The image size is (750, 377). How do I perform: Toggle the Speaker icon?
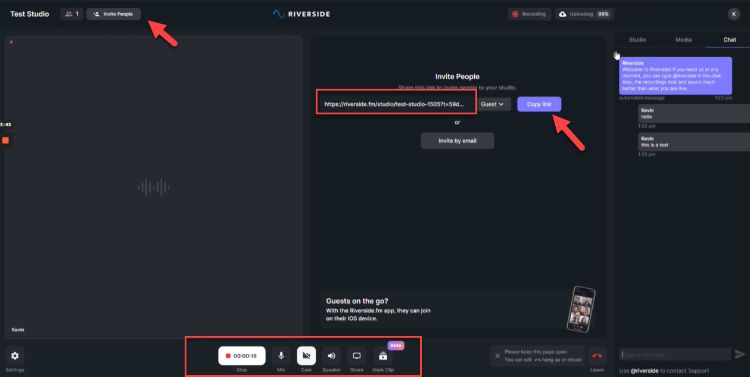coord(331,355)
